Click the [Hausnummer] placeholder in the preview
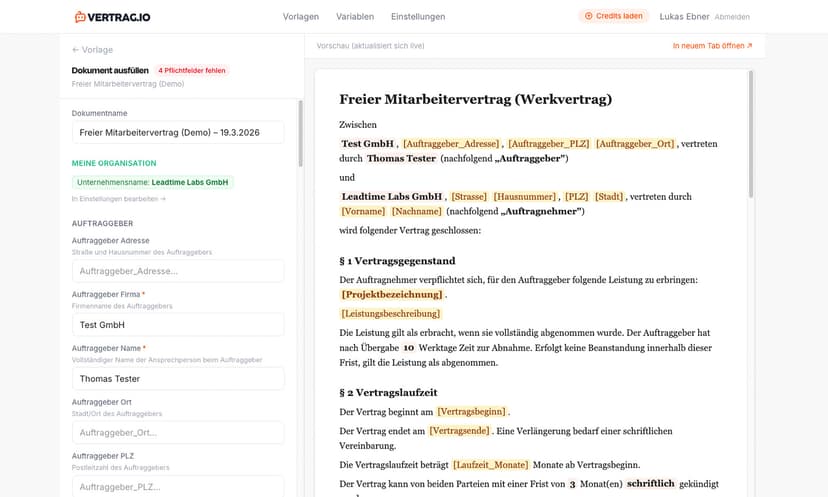This screenshot has height=497, width=828. coord(525,196)
